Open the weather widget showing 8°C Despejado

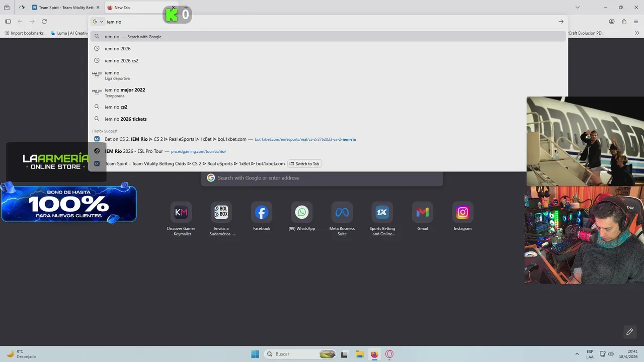click(21, 354)
